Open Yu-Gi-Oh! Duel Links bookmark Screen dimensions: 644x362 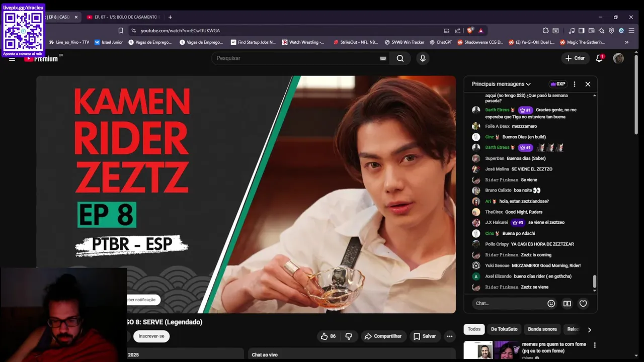(532, 42)
